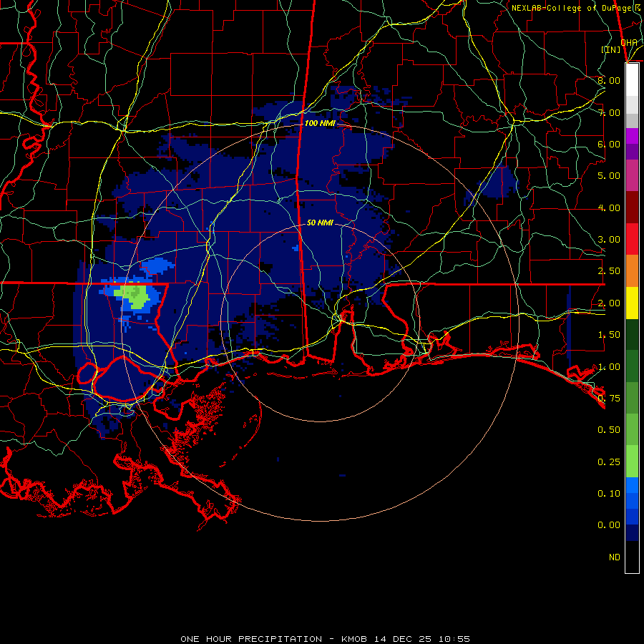Click the 1.00 legend value
The image size is (644, 644).
tap(609, 367)
